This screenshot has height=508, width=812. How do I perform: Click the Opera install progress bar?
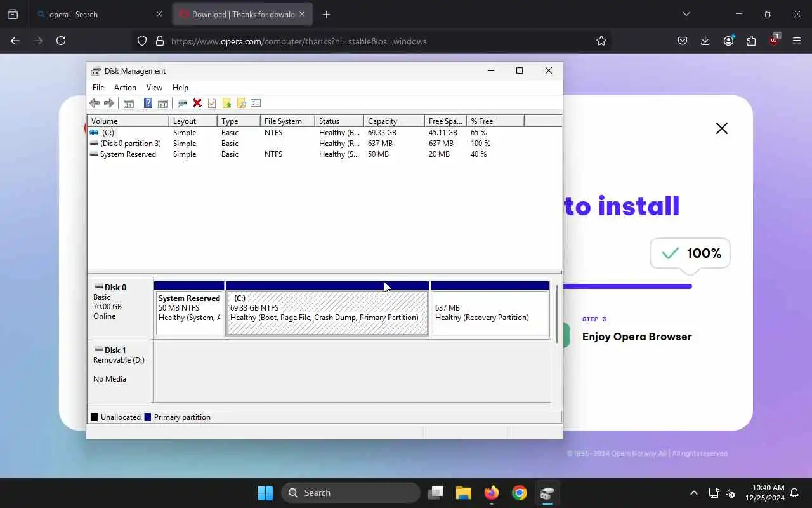[x=627, y=286]
